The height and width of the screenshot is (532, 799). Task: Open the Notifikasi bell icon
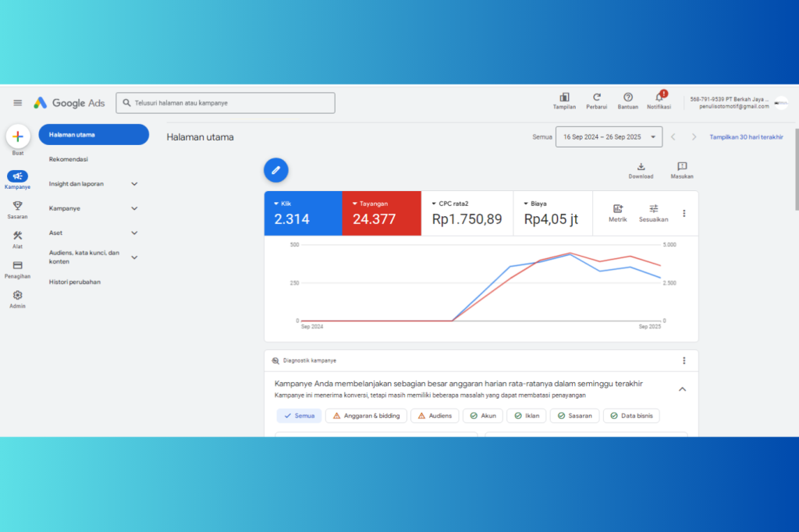pos(659,98)
